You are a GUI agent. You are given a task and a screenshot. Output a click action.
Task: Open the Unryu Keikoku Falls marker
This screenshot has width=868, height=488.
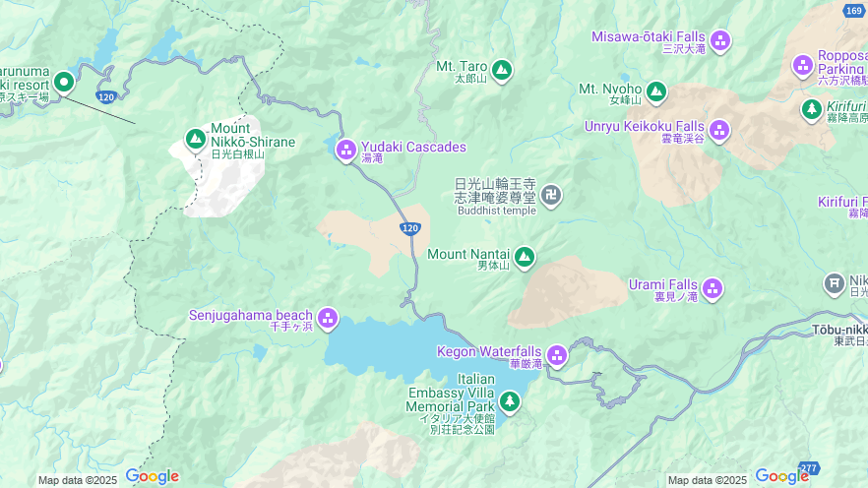pos(719,131)
